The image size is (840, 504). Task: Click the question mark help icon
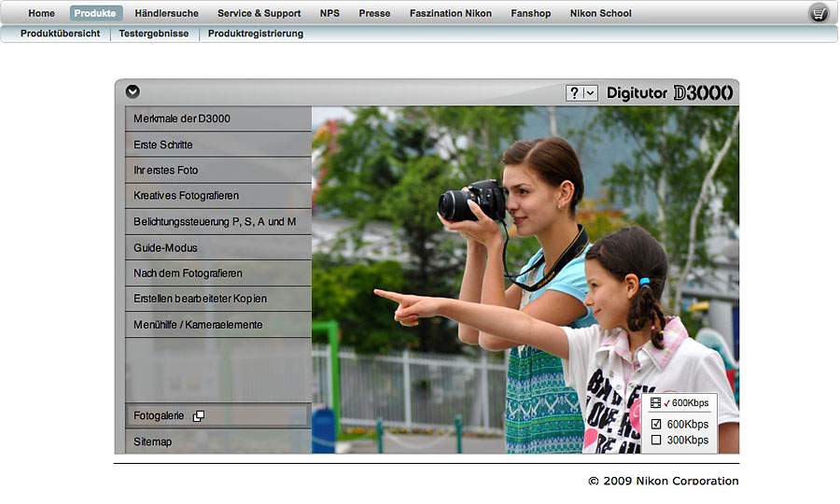coord(574,92)
